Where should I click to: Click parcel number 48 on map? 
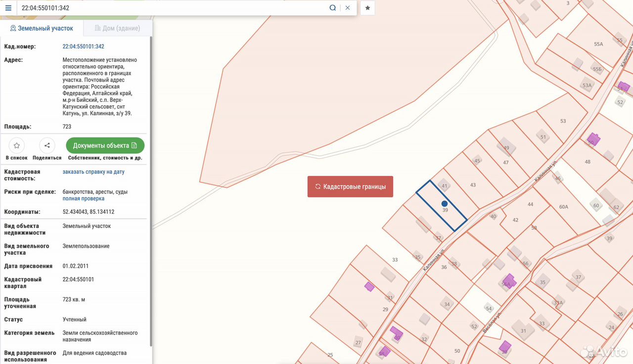pyautogui.click(x=588, y=162)
